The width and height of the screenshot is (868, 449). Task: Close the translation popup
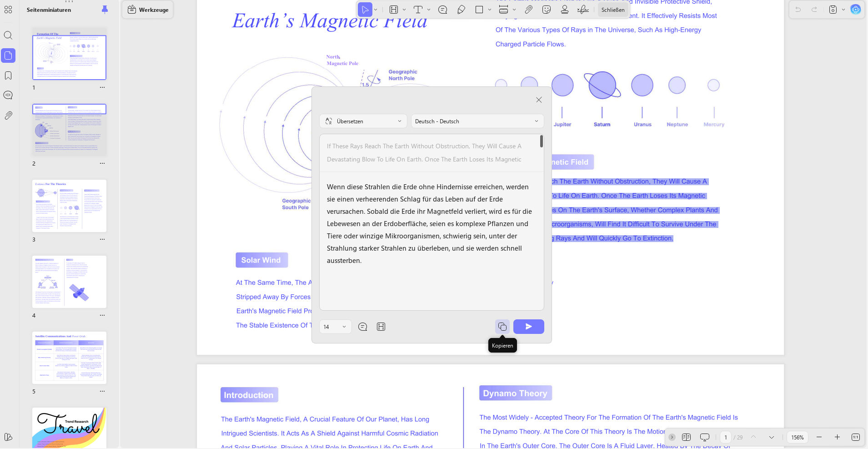539,100
